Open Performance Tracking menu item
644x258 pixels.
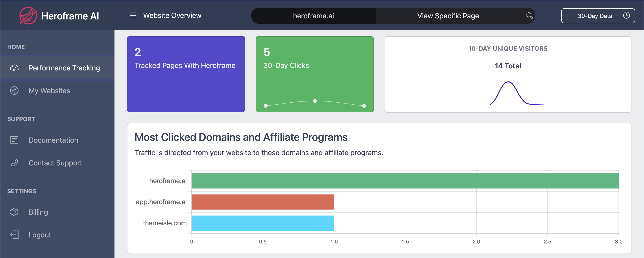pyautogui.click(x=57, y=68)
